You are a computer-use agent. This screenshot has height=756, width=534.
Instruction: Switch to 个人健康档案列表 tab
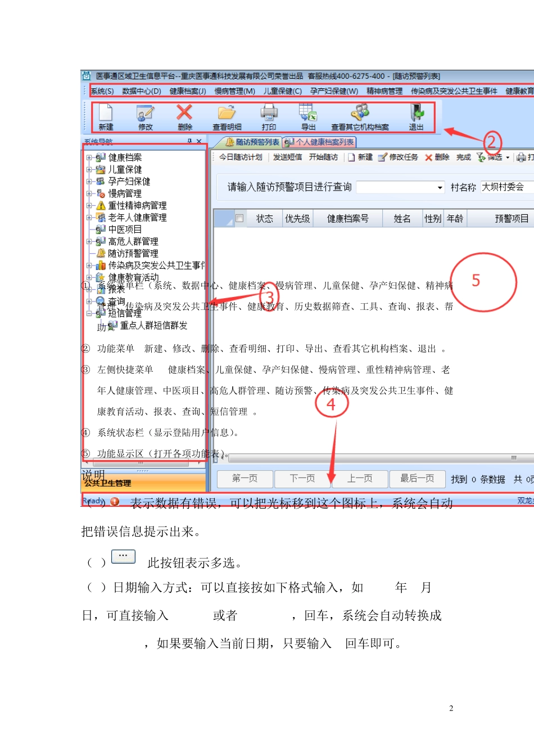[x=320, y=142]
